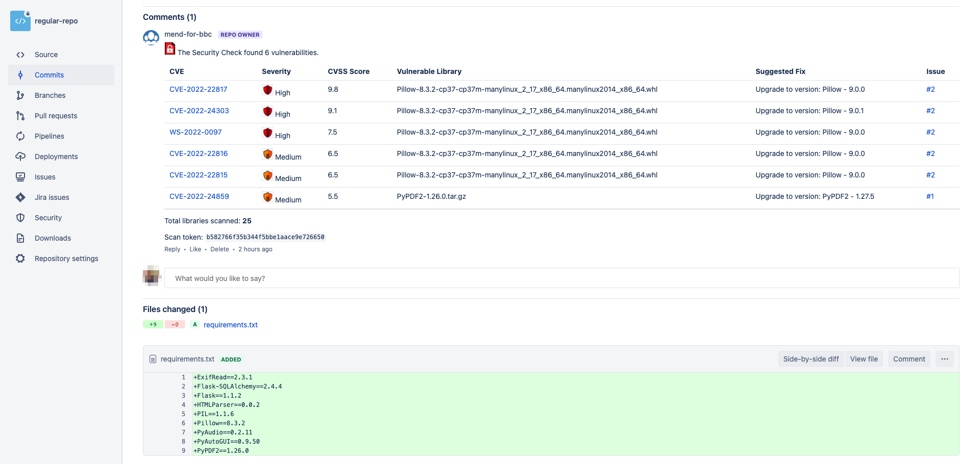This screenshot has width=980, height=464.
Task: Click the Deployments cloud icon
Action: [20, 157]
